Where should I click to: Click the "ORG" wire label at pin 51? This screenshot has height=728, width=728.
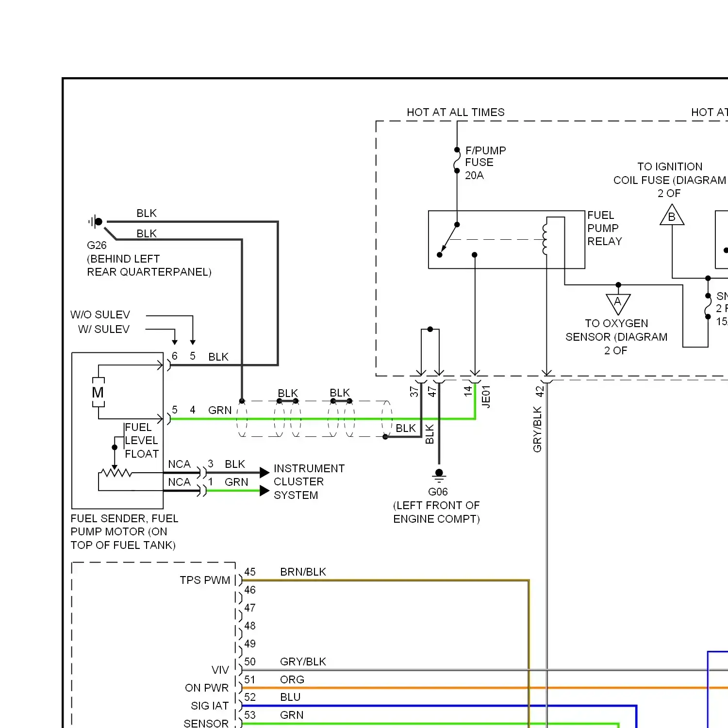[x=292, y=679]
